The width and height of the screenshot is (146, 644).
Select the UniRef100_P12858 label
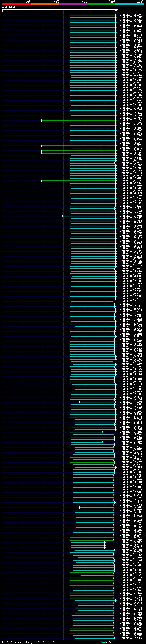(x=131, y=65)
